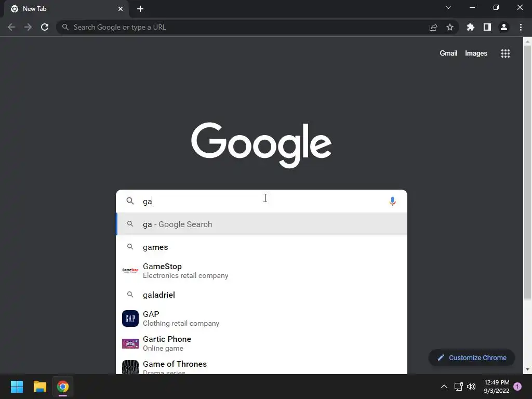Open the taskbar clock and date

coord(497,387)
